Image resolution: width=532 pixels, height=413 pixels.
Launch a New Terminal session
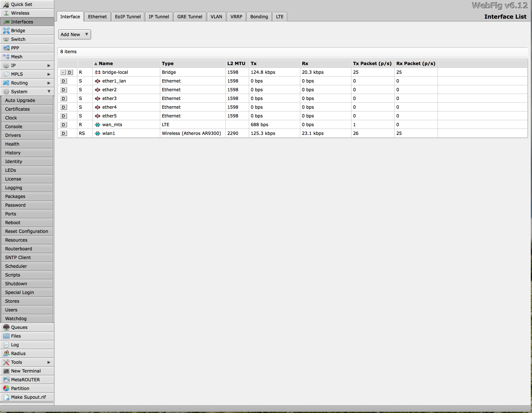pos(26,371)
